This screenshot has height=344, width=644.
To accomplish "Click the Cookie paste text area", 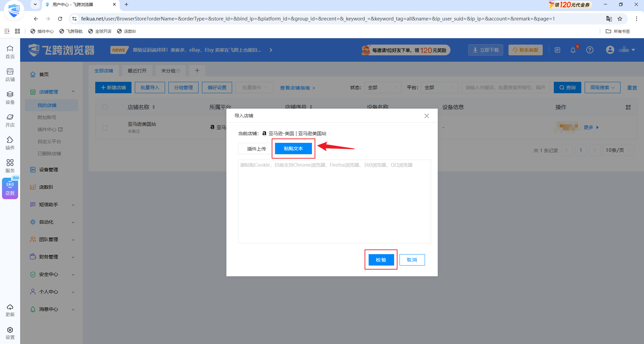I will coord(334,202).
